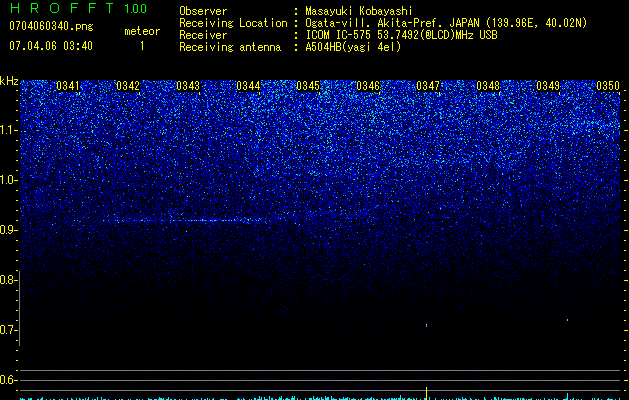Click the short signal blip below 0347
Viewport: 629px width, 400px height.
(426, 325)
